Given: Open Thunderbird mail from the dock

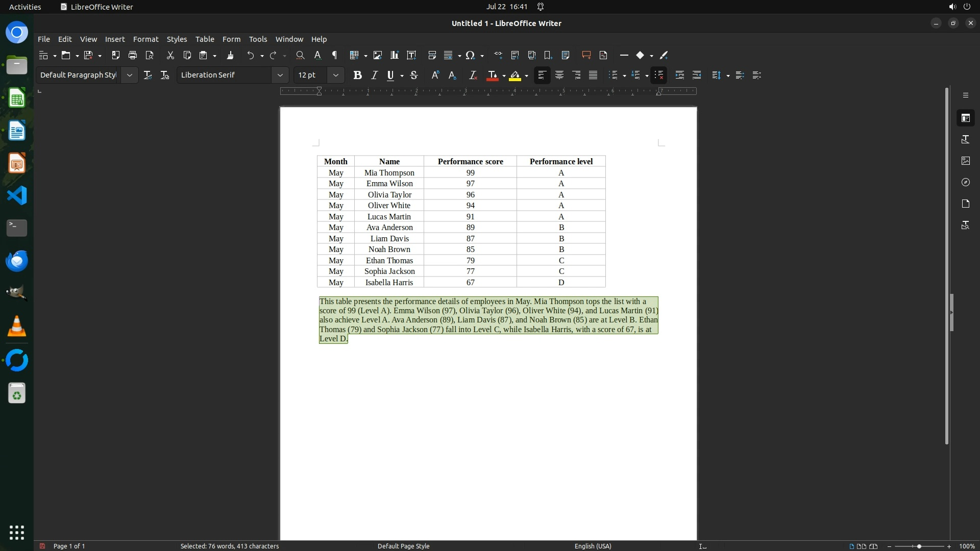Looking at the screenshot, I should pyautogui.click(x=16, y=261).
